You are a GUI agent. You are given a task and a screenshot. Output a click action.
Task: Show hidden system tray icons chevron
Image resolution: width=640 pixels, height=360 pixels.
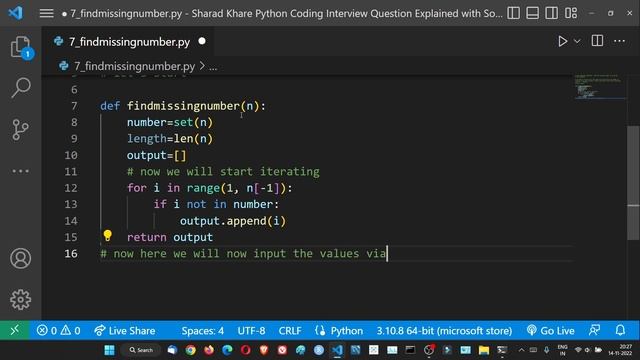pos(521,350)
